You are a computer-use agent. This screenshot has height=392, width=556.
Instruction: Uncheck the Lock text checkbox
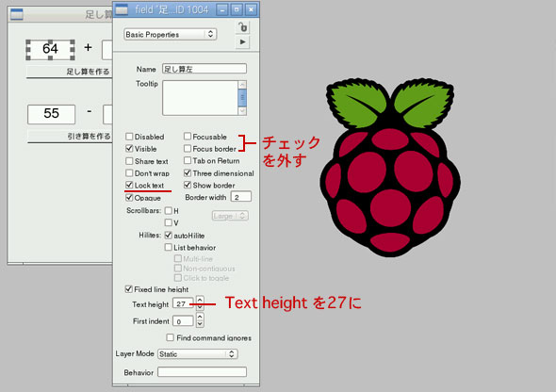coord(129,185)
